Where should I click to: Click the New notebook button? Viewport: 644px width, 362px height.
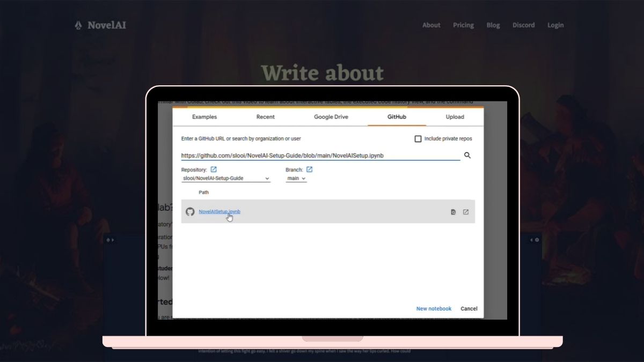434,309
